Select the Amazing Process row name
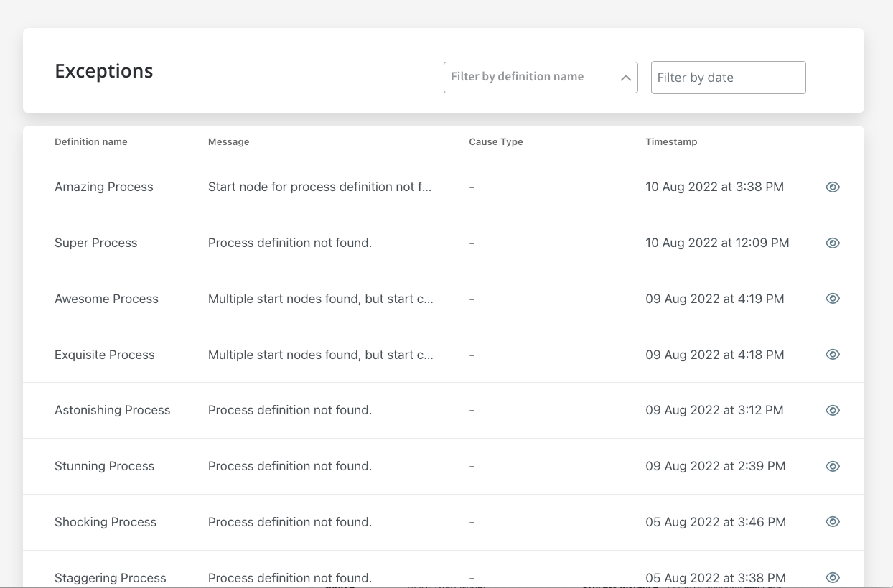The width and height of the screenshot is (893, 588). tap(104, 187)
